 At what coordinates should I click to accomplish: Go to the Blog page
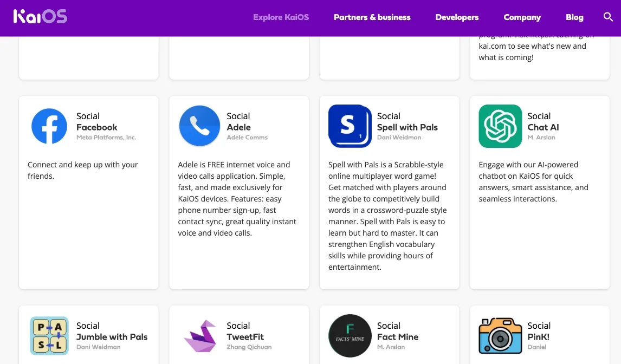(x=574, y=17)
